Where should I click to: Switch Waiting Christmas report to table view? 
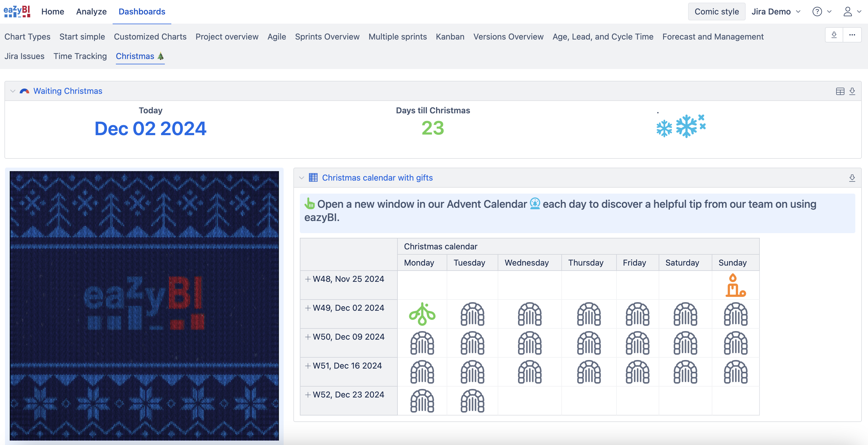tap(840, 91)
